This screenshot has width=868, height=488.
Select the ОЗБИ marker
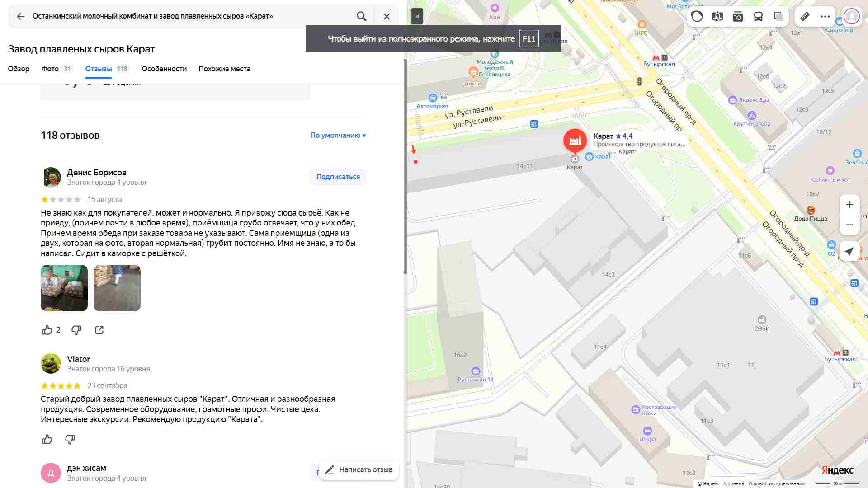click(x=762, y=319)
